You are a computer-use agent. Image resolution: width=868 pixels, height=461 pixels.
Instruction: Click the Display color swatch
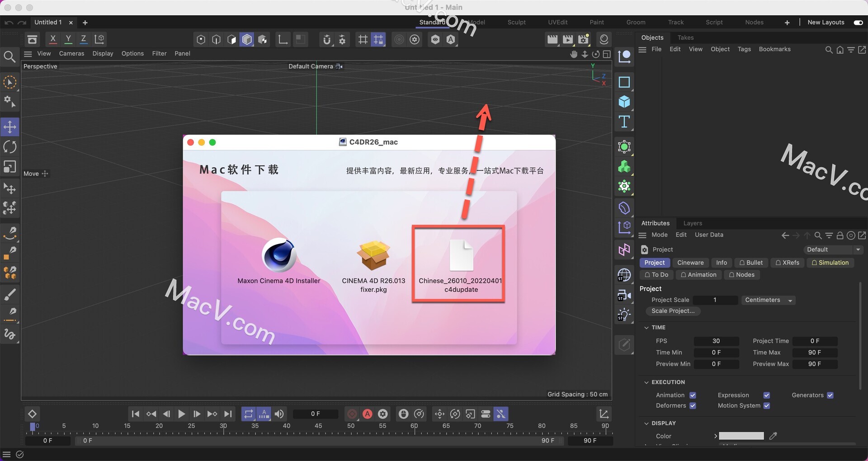[x=741, y=436]
